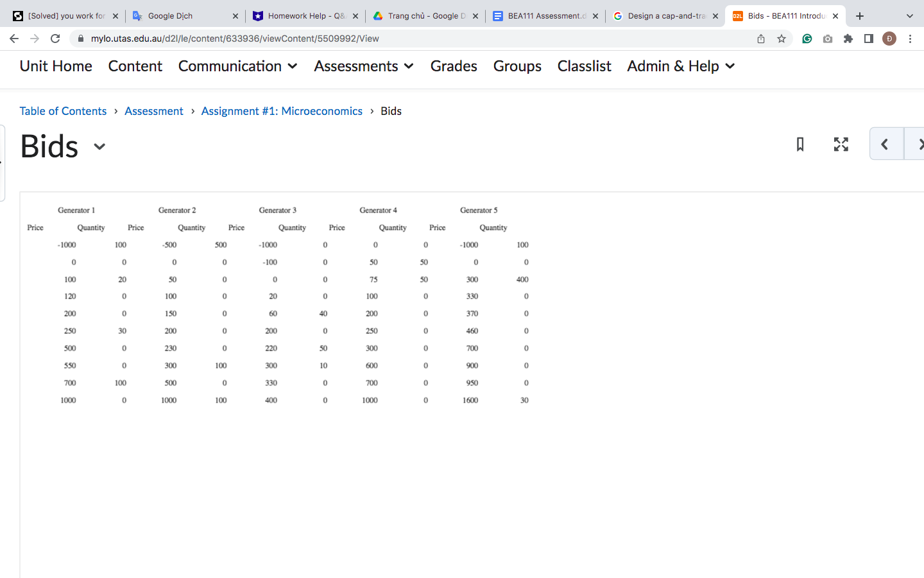This screenshot has width=924, height=578.
Task: Click Generator 4 price value 75
Action: click(x=373, y=279)
